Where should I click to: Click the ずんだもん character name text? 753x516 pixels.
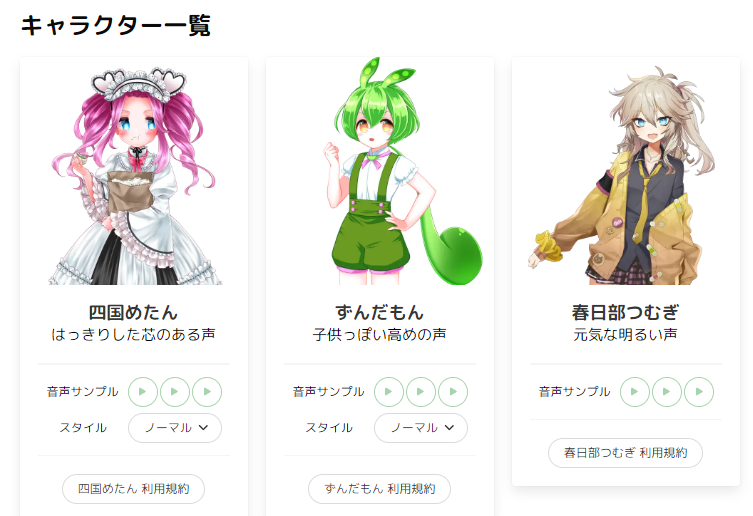click(379, 312)
